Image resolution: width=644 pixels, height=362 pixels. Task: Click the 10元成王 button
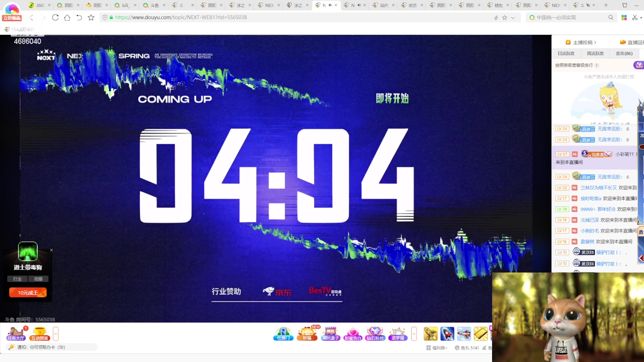coord(28,293)
